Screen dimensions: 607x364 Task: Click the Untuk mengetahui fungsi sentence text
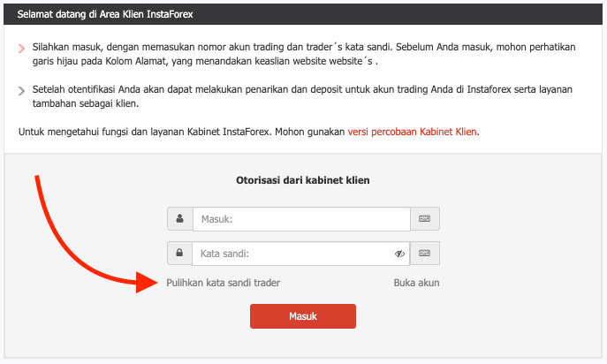pos(177,132)
